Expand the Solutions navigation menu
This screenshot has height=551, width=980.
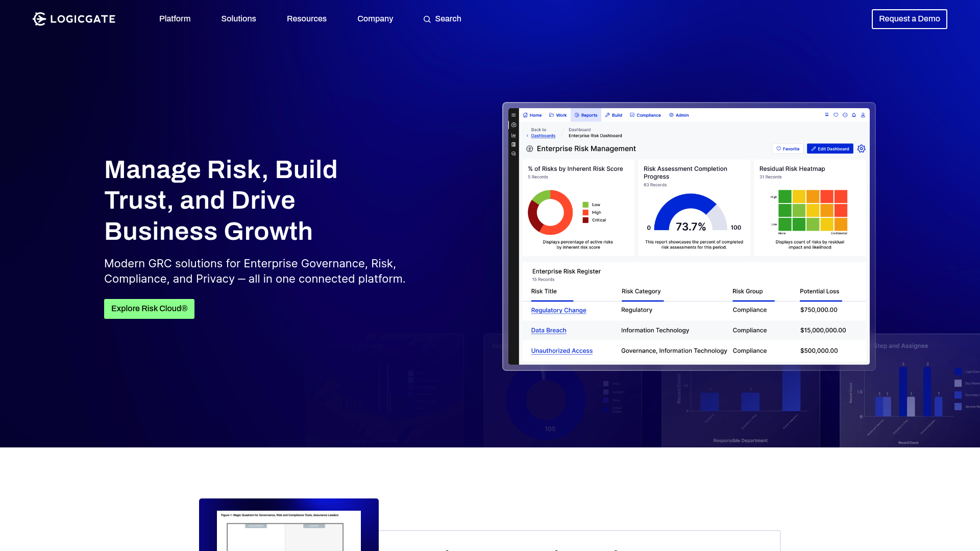coord(238,19)
